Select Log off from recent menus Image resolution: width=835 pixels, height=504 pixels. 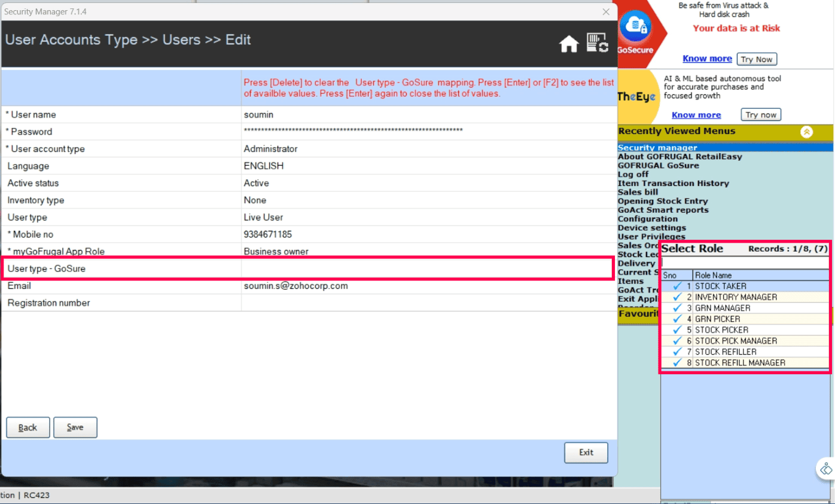(633, 175)
